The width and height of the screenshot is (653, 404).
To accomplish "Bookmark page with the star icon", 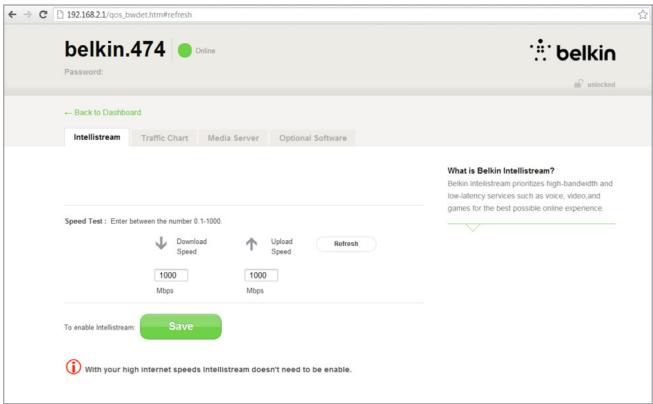I will coord(643,15).
